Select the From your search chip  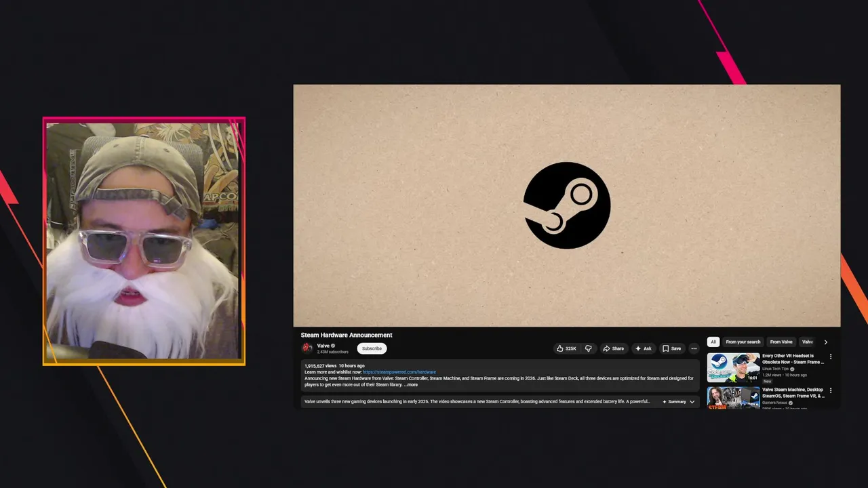pos(743,342)
